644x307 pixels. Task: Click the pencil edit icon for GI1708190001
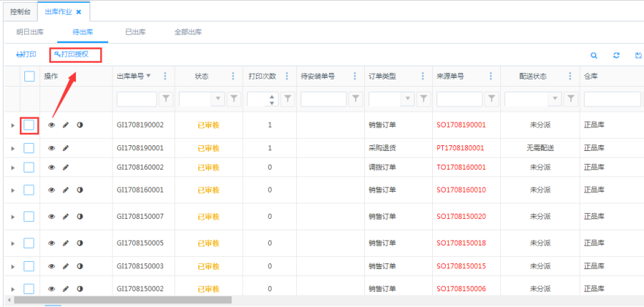pyautogui.click(x=66, y=148)
